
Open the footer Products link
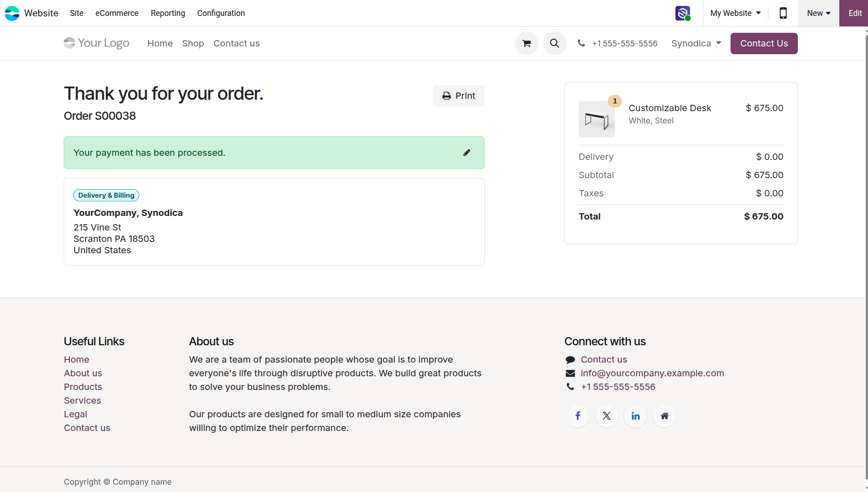(x=83, y=387)
